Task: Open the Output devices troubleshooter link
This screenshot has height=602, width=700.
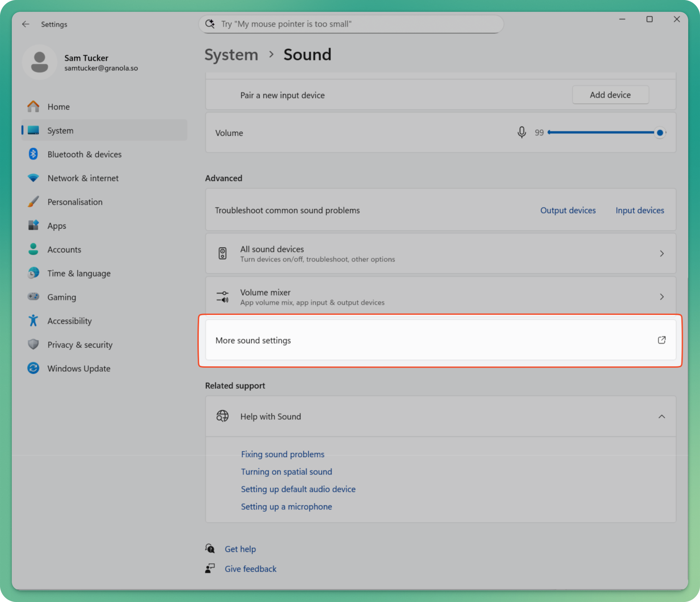Action: coord(568,210)
